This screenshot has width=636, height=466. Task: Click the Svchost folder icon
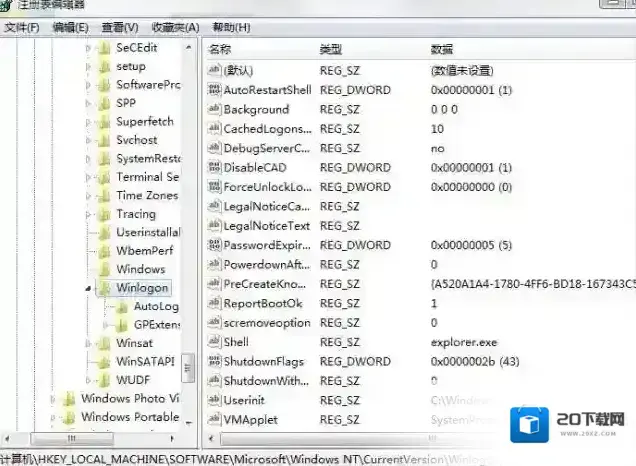click(x=105, y=140)
